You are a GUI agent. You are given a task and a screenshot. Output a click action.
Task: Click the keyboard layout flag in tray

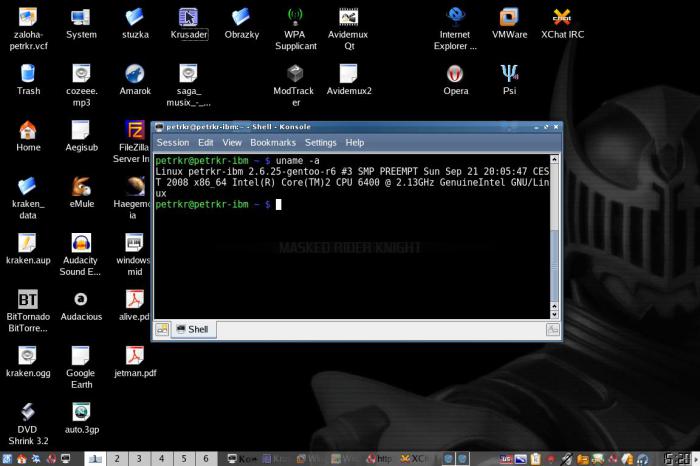pyautogui.click(x=505, y=459)
